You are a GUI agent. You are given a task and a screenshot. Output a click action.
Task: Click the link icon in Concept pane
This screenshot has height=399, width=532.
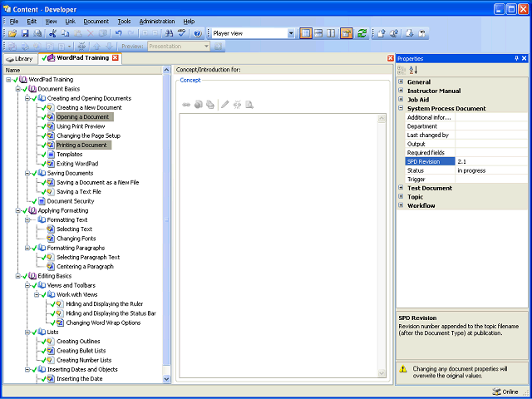pyautogui.click(x=186, y=105)
